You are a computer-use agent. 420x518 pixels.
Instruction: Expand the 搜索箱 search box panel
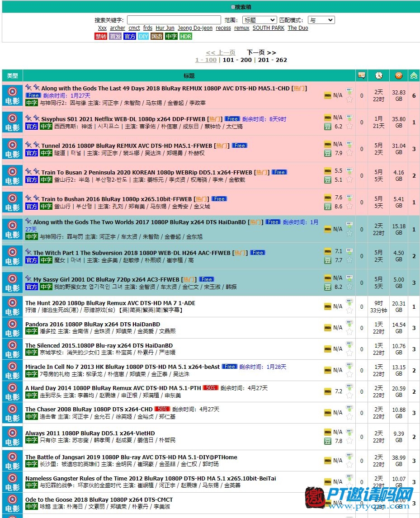233,7
